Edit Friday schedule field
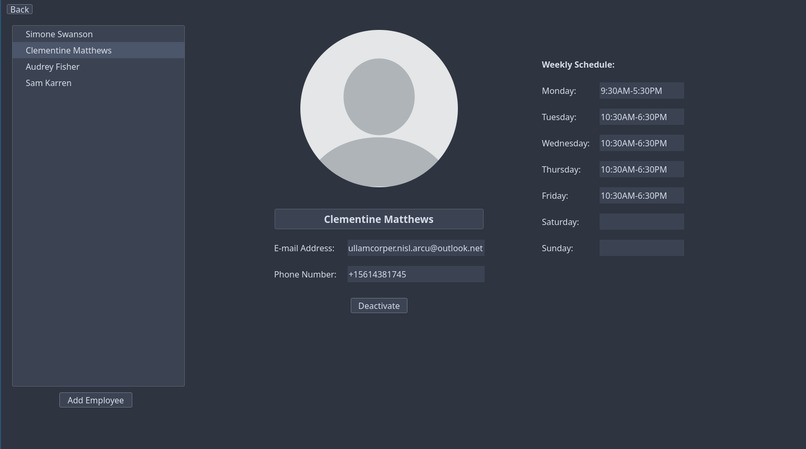The width and height of the screenshot is (806, 449). [642, 195]
